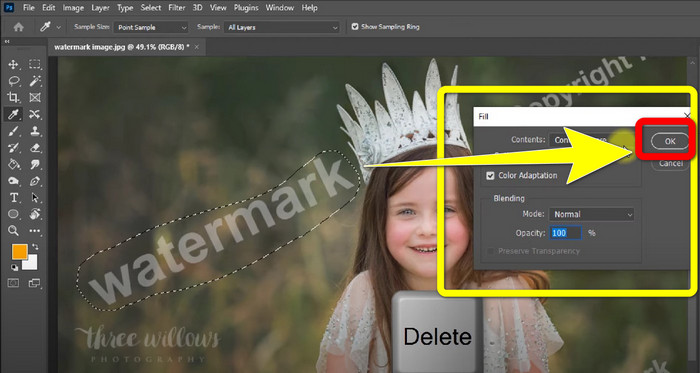
Task: Click the Photoshop Ps logo
Action: [9, 8]
